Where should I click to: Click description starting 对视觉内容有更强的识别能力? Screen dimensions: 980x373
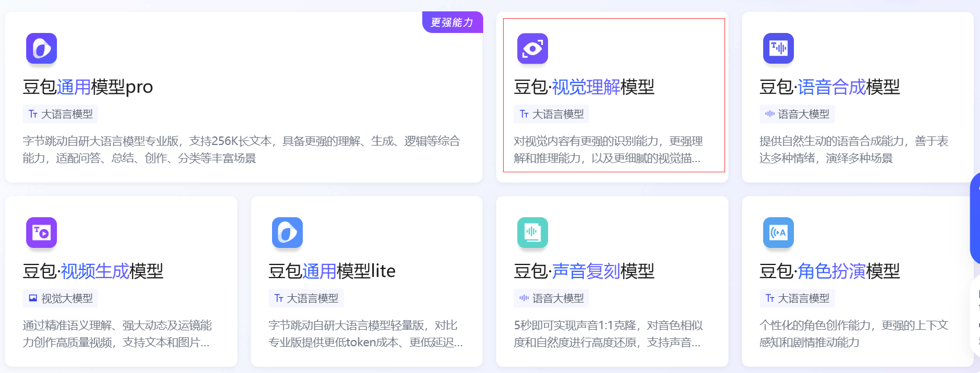(608, 150)
